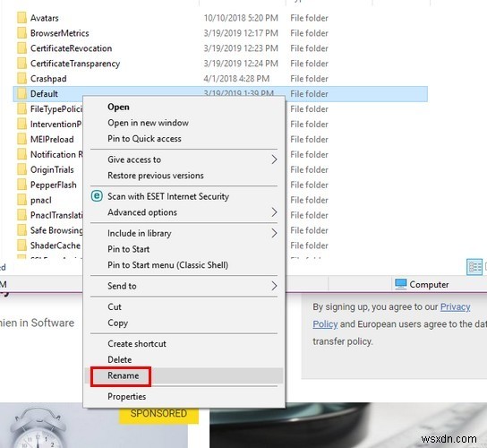
Task: Click the CertificateTransparency folder icon
Action: click(x=21, y=64)
